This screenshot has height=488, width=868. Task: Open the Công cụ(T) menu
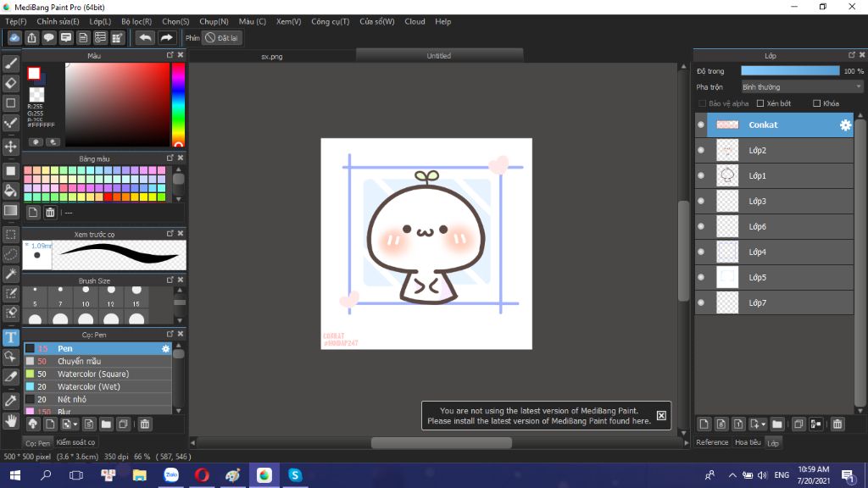pyautogui.click(x=331, y=21)
